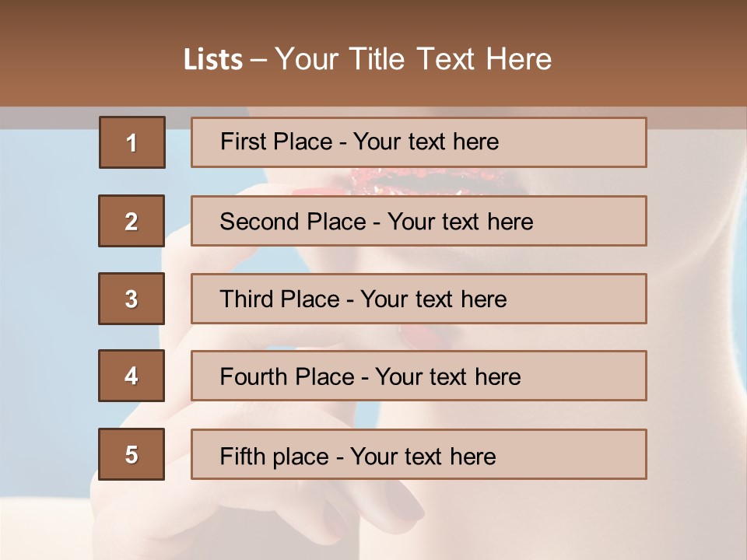Click the words 'Fourth Place' in the list
The image size is (747, 560).
pyautogui.click(x=287, y=376)
